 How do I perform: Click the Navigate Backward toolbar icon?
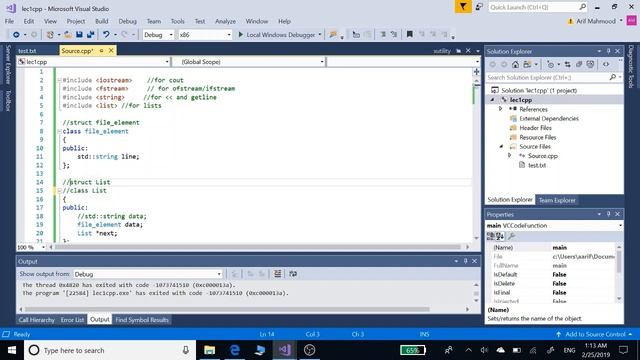point(16,35)
